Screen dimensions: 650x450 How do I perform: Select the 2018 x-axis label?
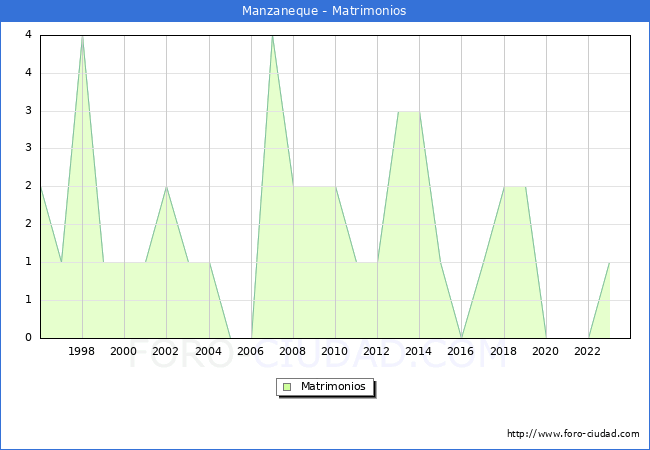pyautogui.click(x=504, y=351)
